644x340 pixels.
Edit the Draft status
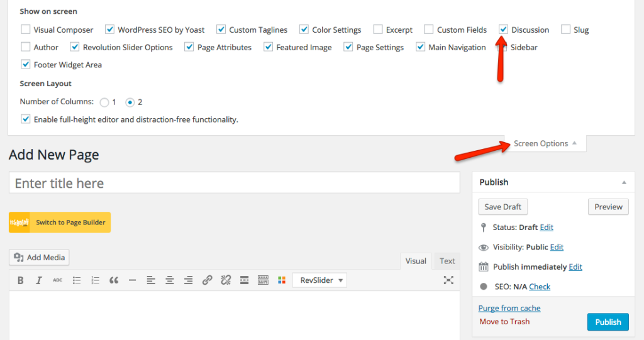coord(547,228)
